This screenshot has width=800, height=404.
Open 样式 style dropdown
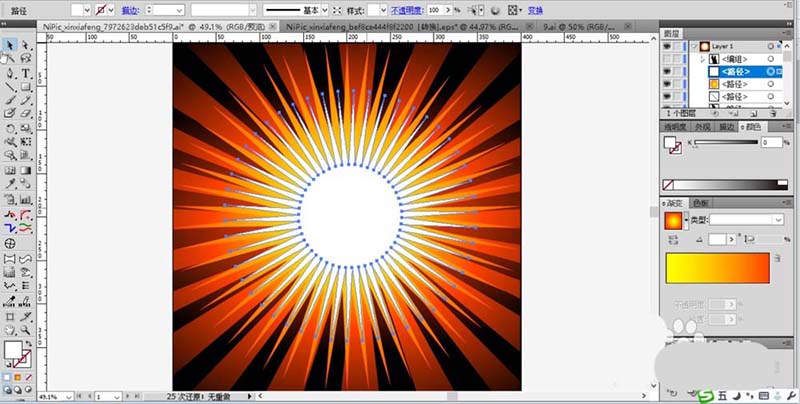pyautogui.click(x=383, y=10)
